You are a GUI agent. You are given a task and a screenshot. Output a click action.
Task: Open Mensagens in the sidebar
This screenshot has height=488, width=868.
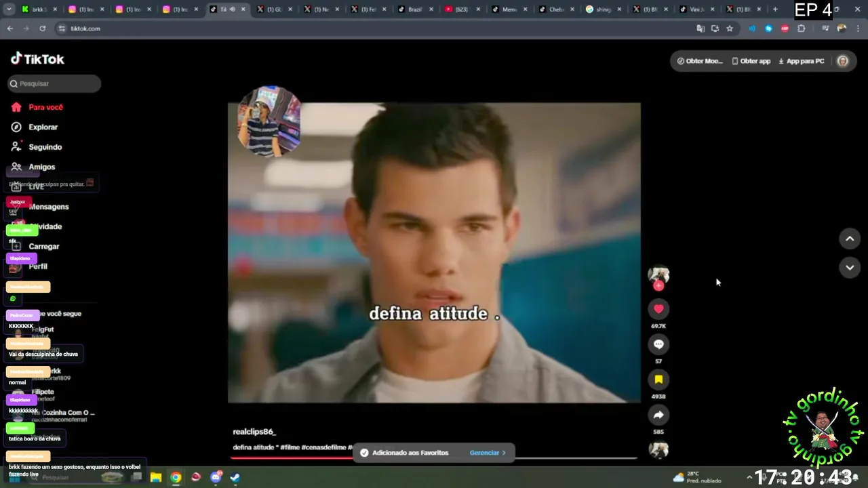(49, 207)
